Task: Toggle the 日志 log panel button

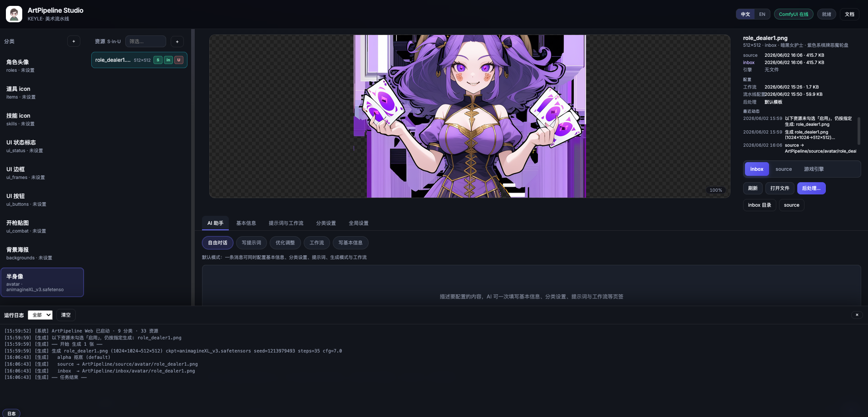Action: click(11, 413)
